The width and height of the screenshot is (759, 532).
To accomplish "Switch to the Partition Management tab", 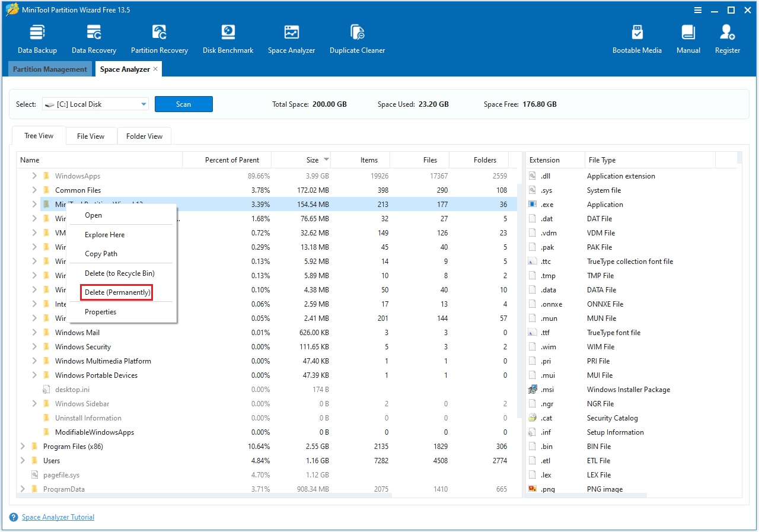I will pos(50,69).
